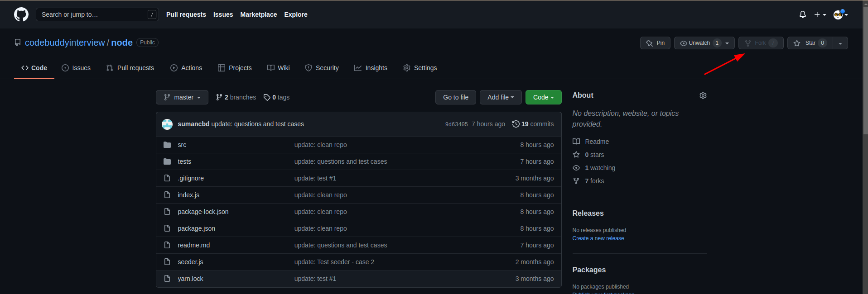Expand the Star lists dropdown arrow
The image size is (868, 294).
click(840, 43)
